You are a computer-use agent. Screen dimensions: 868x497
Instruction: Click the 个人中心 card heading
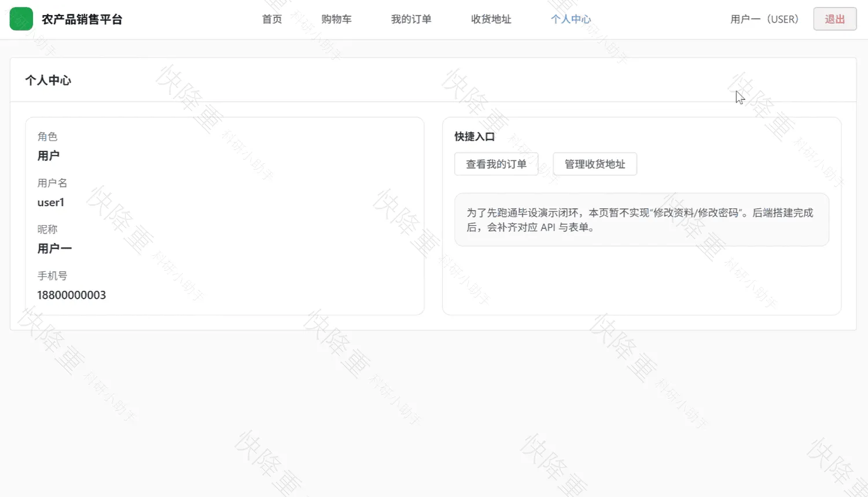48,80
